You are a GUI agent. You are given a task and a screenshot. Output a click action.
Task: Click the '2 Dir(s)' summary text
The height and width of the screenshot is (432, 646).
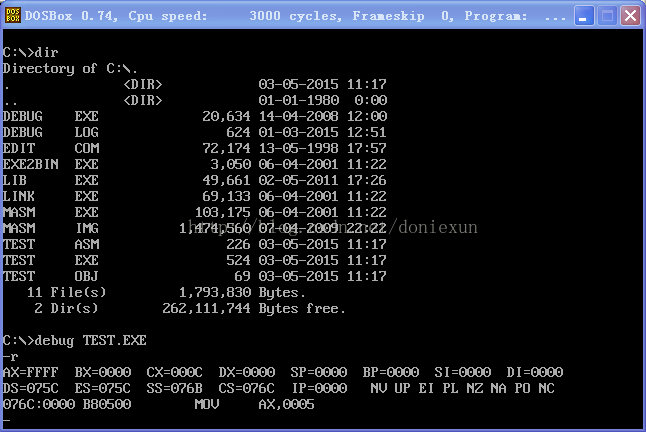(66, 308)
